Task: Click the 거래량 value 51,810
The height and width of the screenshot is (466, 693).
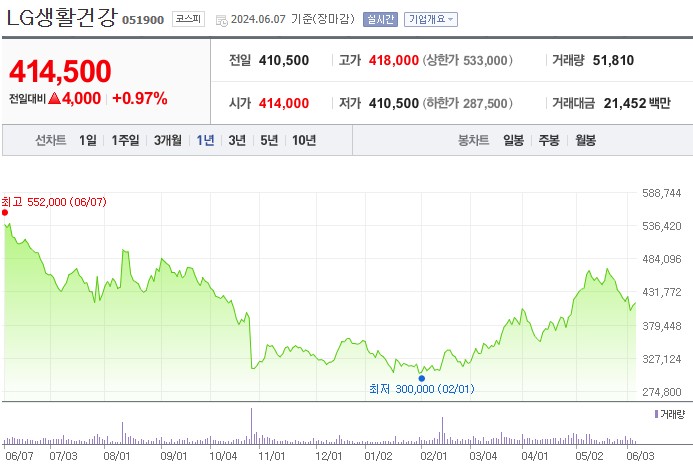Action: point(613,60)
